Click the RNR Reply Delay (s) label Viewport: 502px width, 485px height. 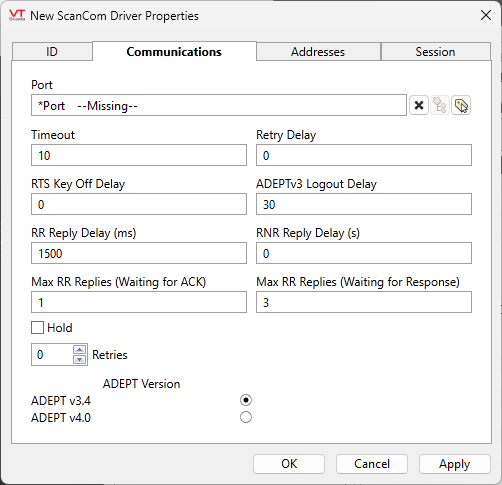pos(308,233)
